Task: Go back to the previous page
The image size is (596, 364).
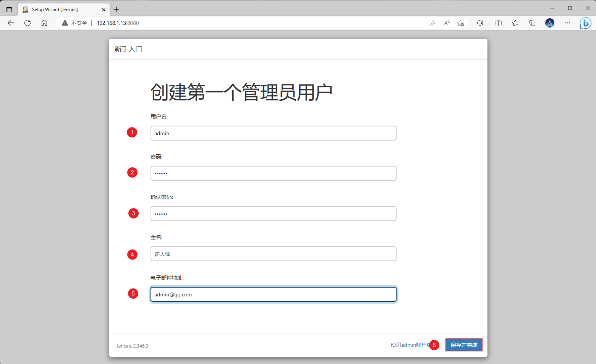Action: [x=11, y=23]
